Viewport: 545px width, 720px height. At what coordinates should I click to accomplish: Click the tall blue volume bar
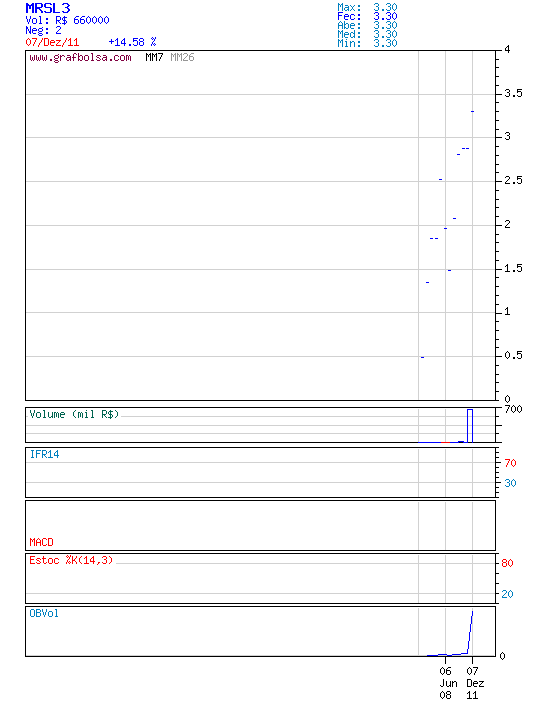(x=470, y=426)
